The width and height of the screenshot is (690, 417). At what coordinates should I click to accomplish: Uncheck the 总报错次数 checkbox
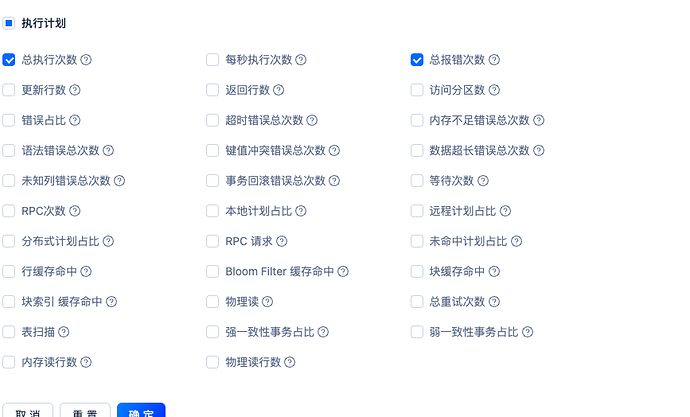coord(417,60)
